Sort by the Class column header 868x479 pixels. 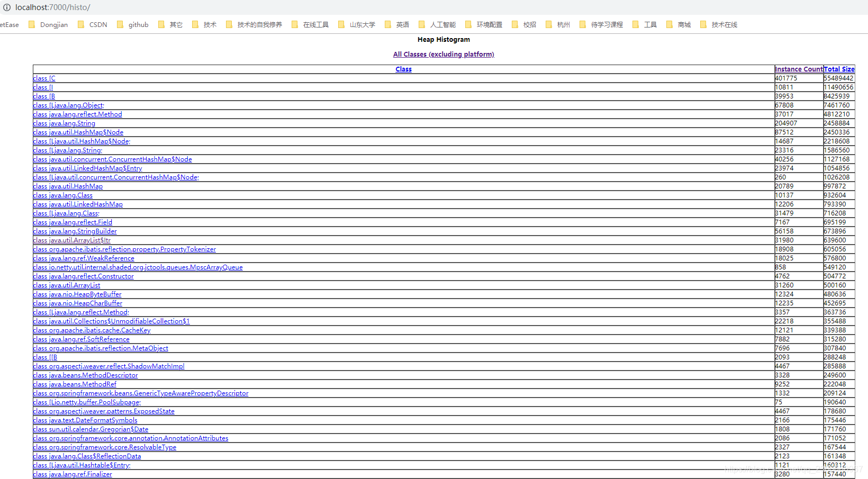(x=403, y=69)
